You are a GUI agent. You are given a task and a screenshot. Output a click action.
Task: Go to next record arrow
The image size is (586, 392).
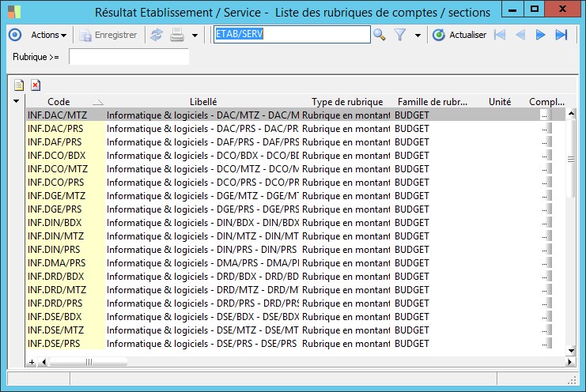[x=540, y=35]
